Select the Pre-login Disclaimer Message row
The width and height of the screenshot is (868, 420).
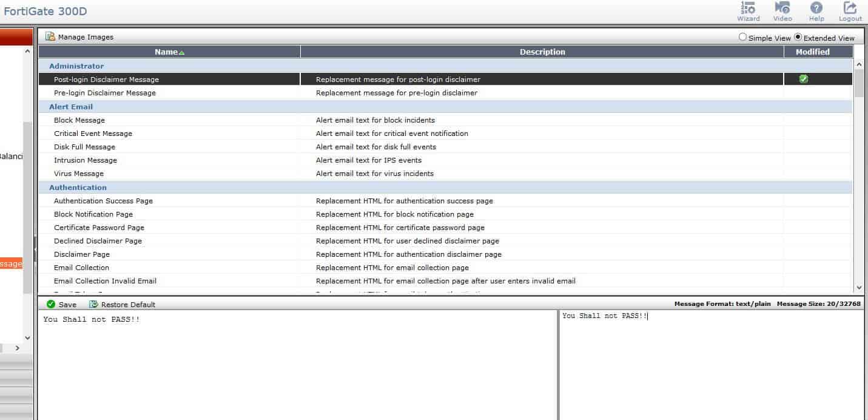pyautogui.click(x=104, y=92)
